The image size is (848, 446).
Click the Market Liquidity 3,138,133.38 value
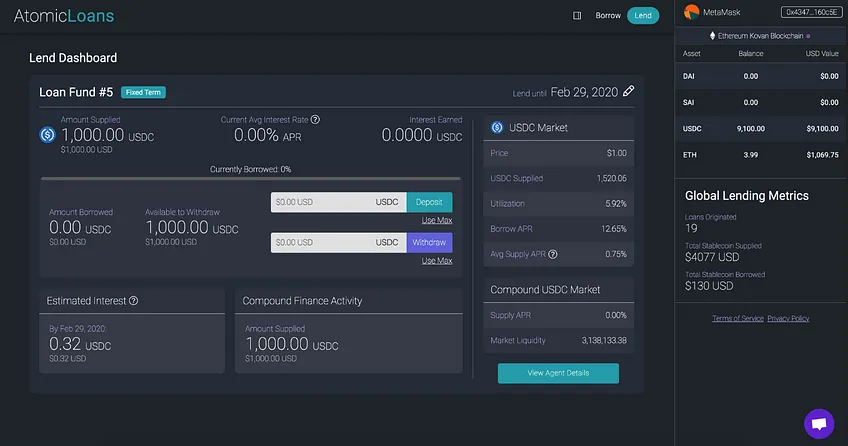point(604,340)
